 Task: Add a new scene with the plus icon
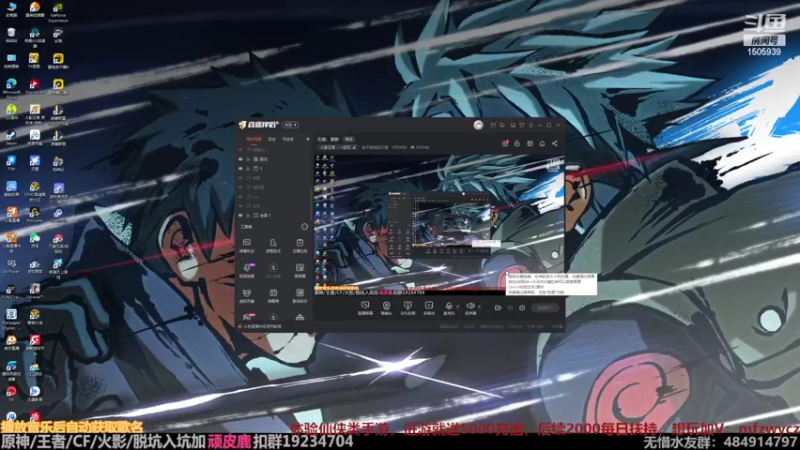point(308,139)
